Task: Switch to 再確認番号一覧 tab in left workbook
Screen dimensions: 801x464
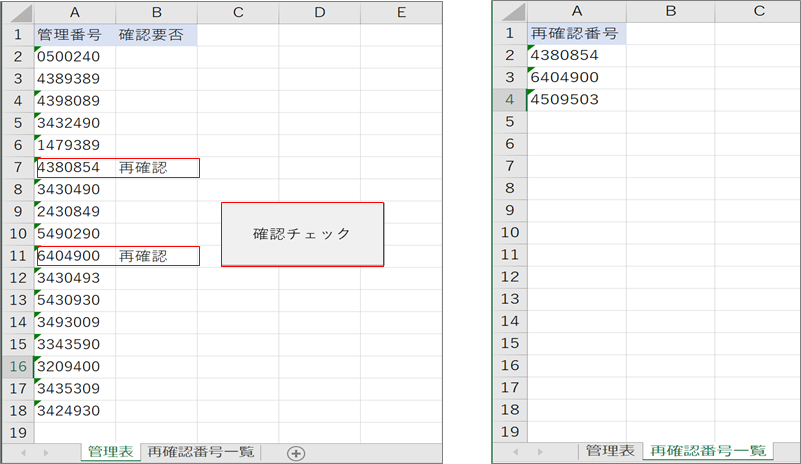Action: [201, 452]
